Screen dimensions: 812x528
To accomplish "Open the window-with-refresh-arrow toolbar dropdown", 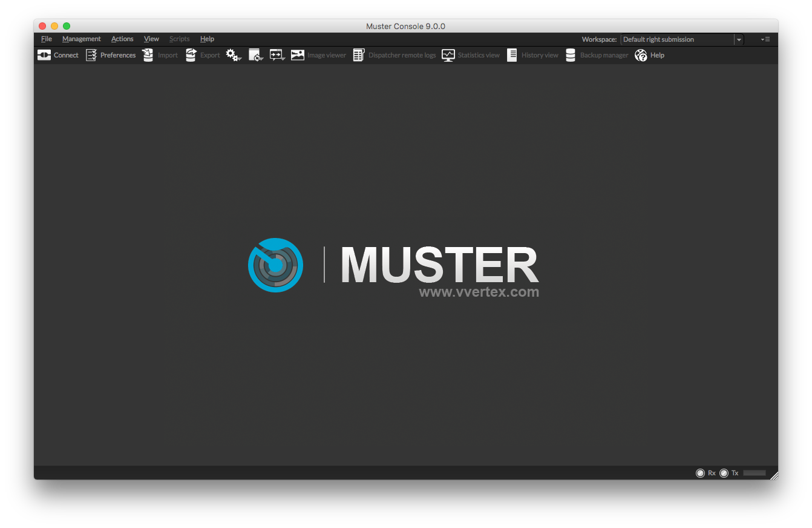I will (256, 55).
